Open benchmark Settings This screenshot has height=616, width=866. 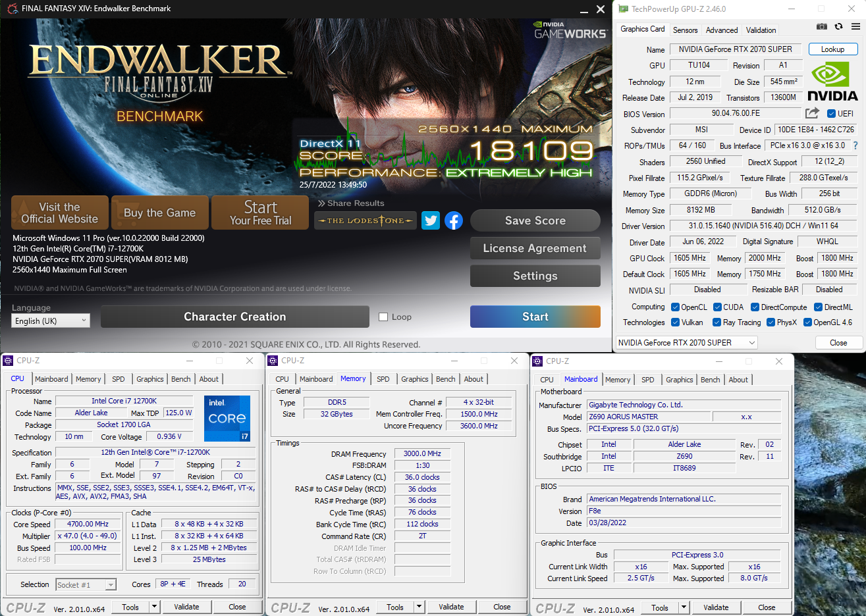535,276
